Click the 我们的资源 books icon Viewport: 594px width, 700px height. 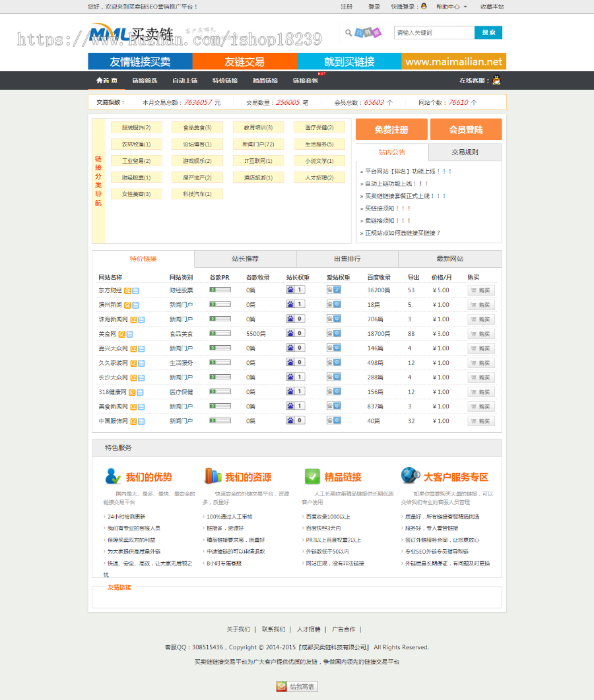213,476
